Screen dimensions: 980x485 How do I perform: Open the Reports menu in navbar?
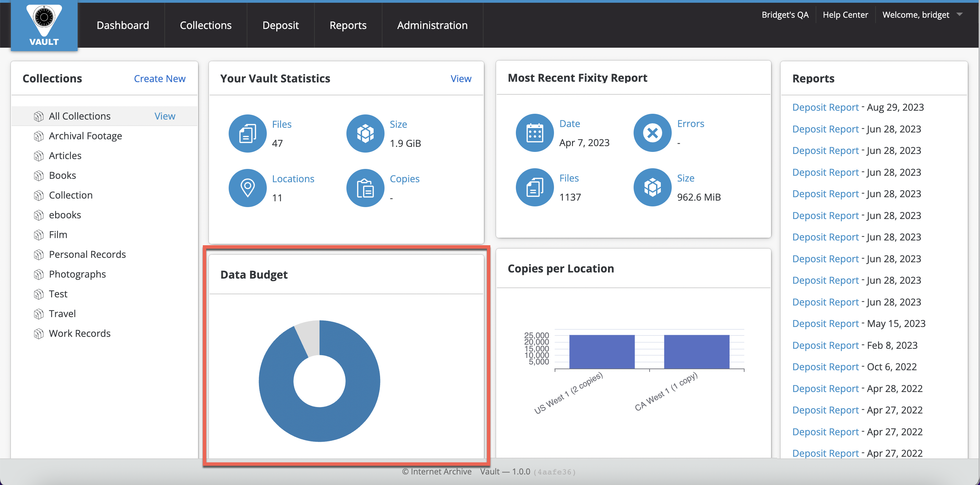348,25
